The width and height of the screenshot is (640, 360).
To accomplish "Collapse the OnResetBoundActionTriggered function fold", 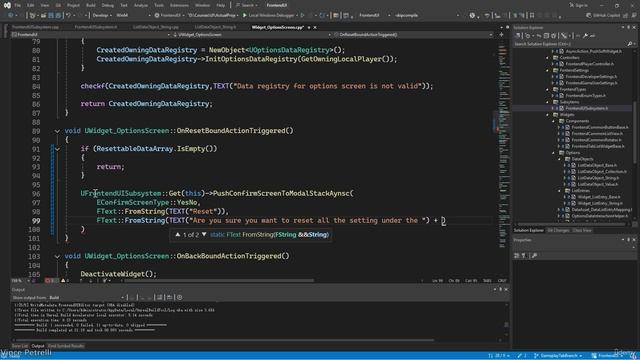I will coord(57,131).
